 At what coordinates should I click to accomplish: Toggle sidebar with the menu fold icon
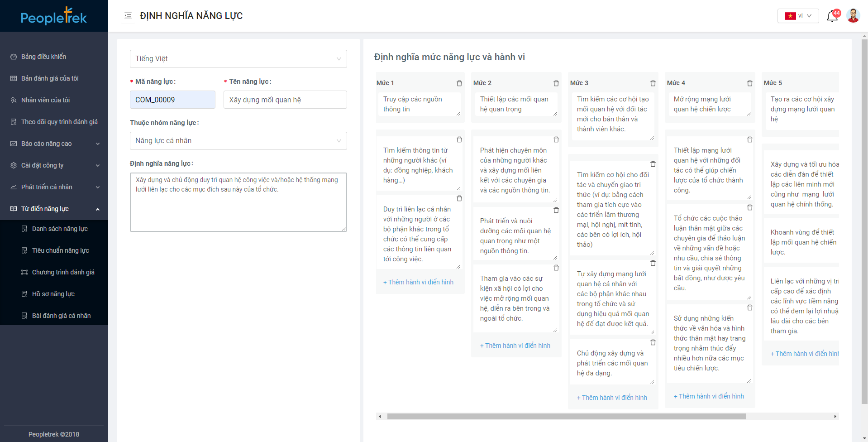pos(128,16)
